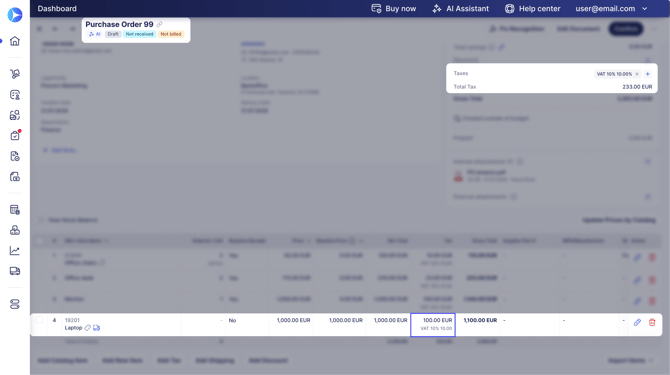Click the gross total 1,100.00 EUR of Laptop

coord(480,320)
